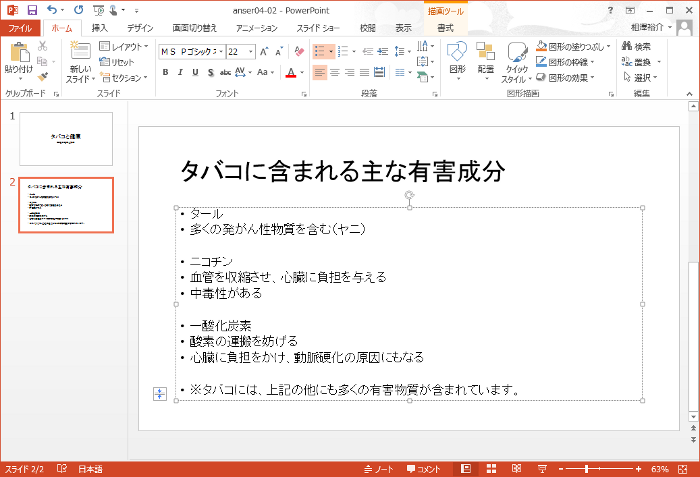700x477 pixels.
Task: Undo the last action
Action: [52, 10]
